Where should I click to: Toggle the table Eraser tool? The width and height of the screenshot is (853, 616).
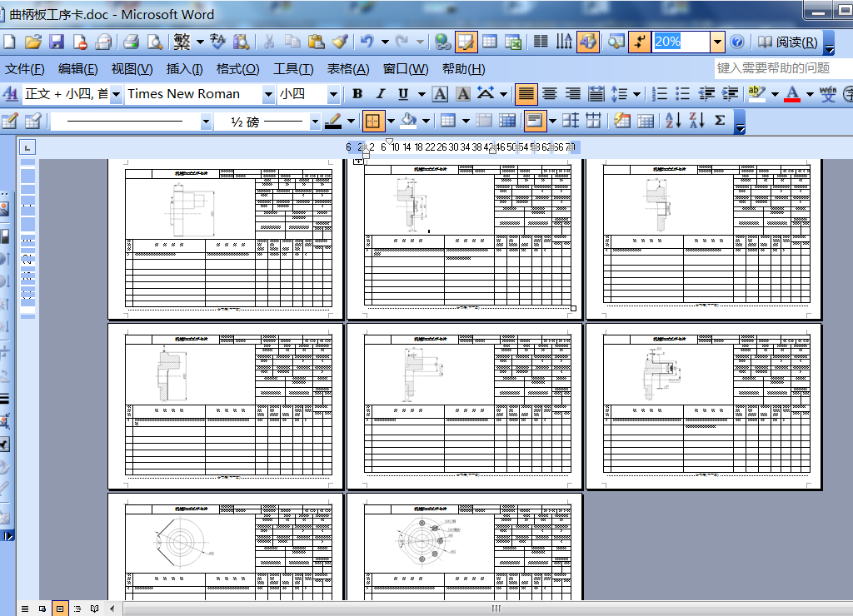pos(33,121)
